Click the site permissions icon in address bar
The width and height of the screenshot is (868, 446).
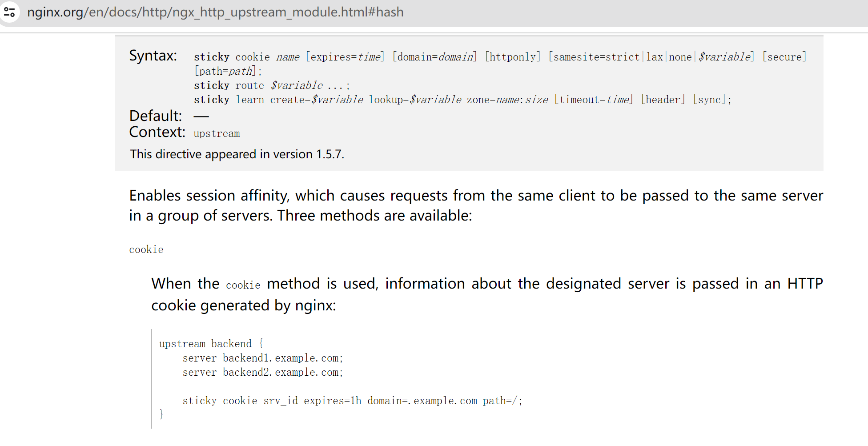[10, 12]
